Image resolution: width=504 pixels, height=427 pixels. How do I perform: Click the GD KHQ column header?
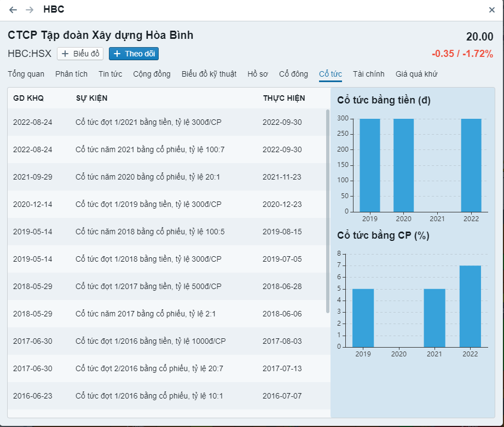tap(28, 99)
